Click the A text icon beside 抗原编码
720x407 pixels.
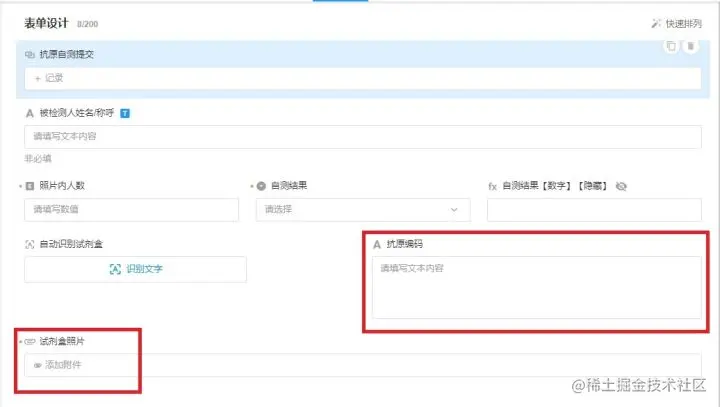(377, 244)
